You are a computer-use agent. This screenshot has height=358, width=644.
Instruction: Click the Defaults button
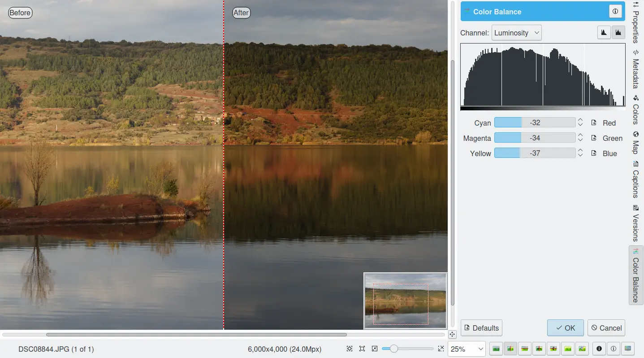coord(481,328)
